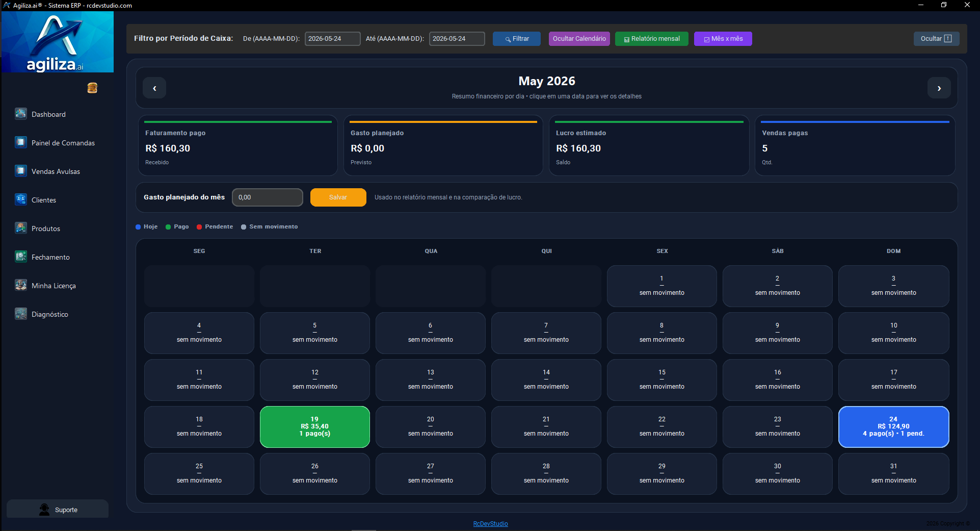Image resolution: width=980 pixels, height=531 pixels.
Task: Click the Faturamento pago card
Action: [x=238, y=146]
